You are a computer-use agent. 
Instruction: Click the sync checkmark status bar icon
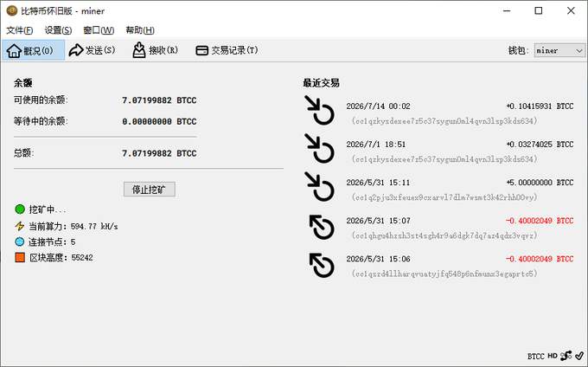click(x=579, y=356)
